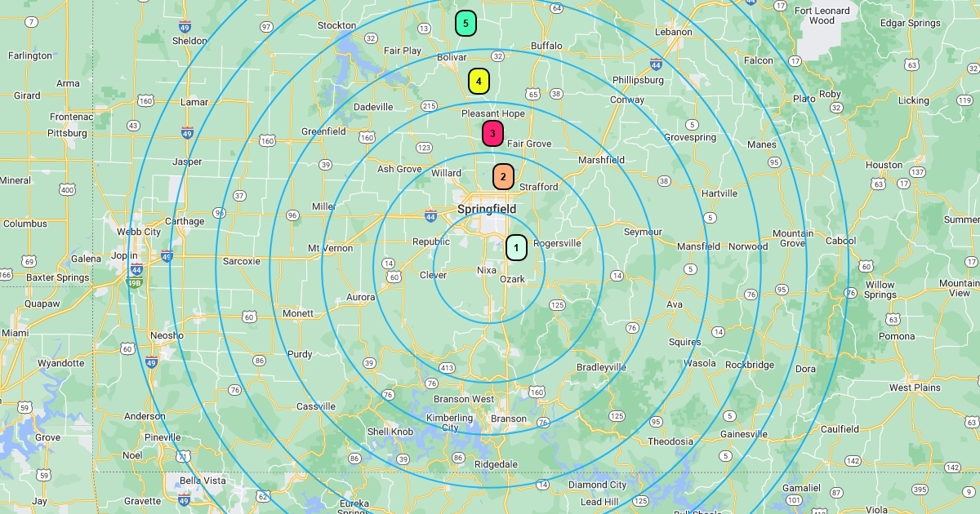
Task: Open the pink marker numbered 3
Action: tap(492, 133)
